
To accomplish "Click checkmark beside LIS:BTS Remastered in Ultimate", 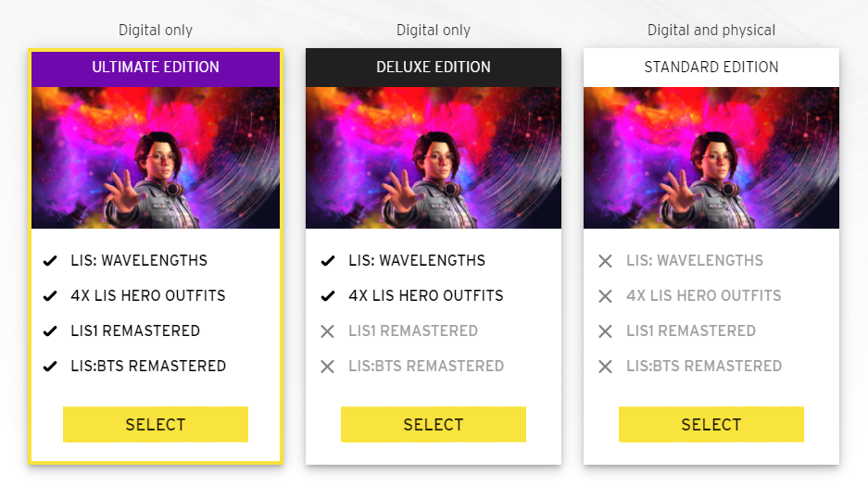I will tap(50, 367).
